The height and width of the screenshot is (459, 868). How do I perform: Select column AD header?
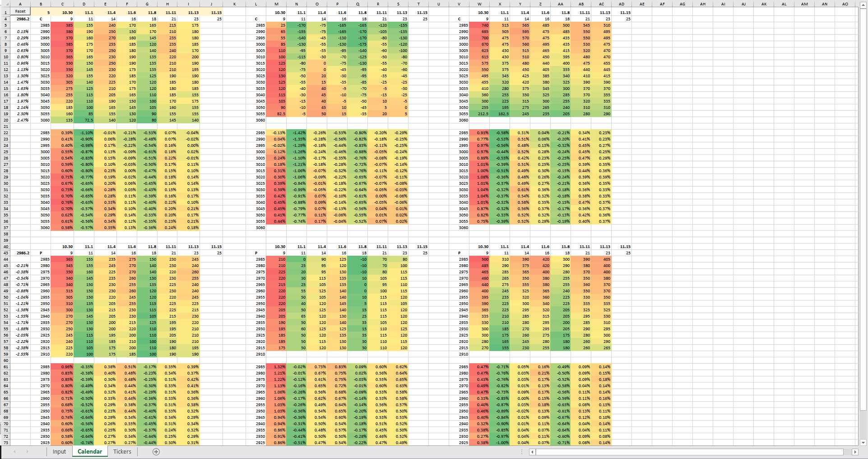coord(622,4)
